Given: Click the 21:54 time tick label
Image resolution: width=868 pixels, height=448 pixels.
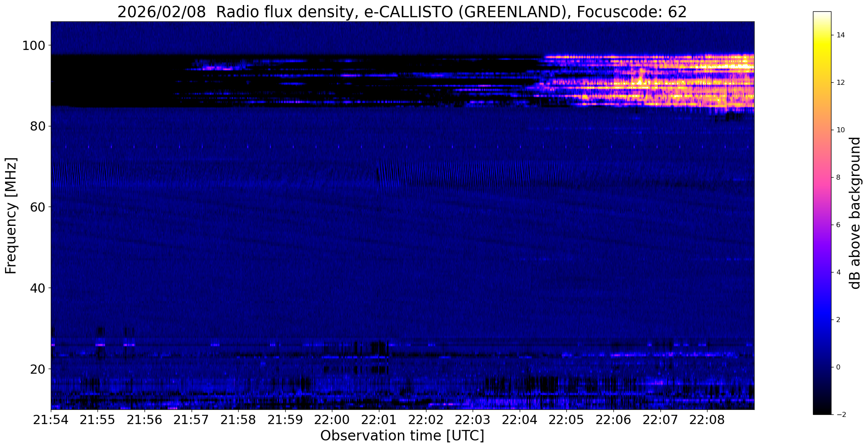Looking at the screenshot, I should tap(51, 419).
